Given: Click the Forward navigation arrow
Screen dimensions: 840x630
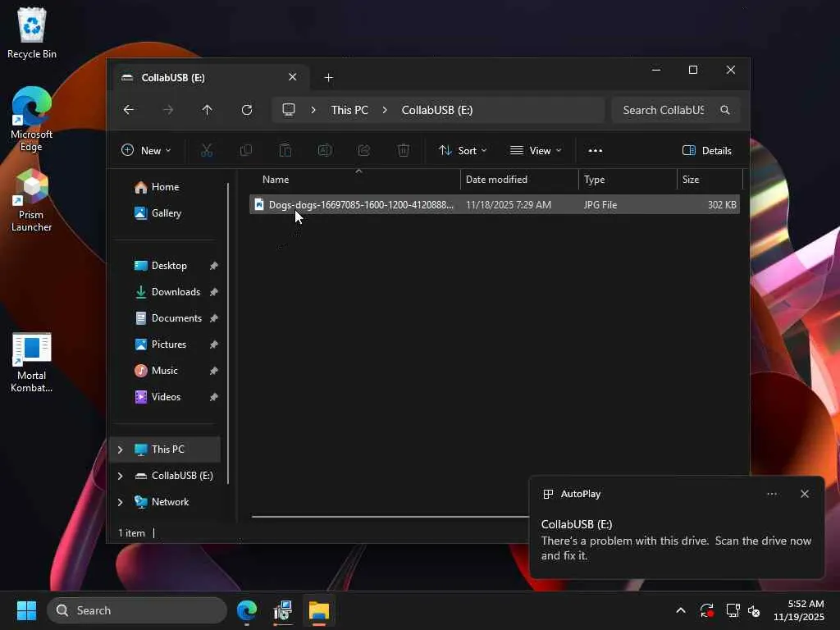Looking at the screenshot, I should (168, 110).
